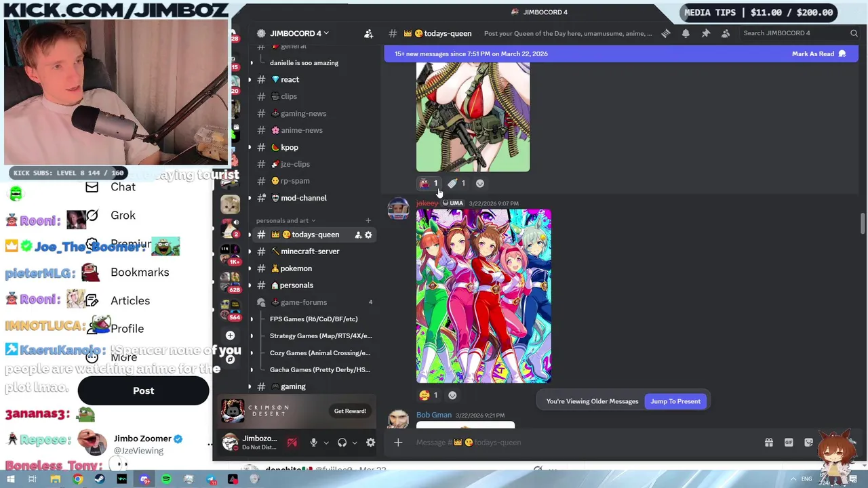Screen dimensions: 868x488
Task: Focus the Search JIMBOCORD 4 field
Action: [x=800, y=33]
